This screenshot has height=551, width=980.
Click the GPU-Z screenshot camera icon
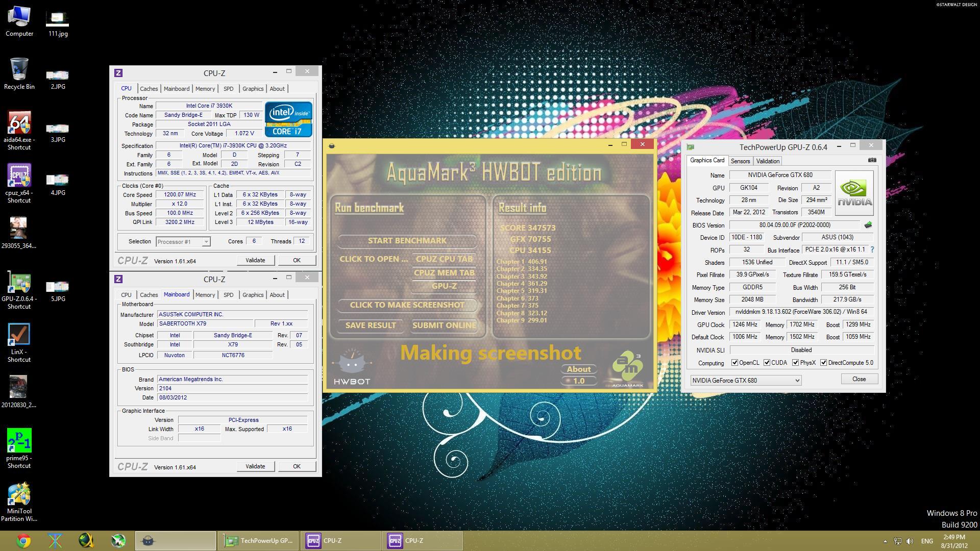872,160
